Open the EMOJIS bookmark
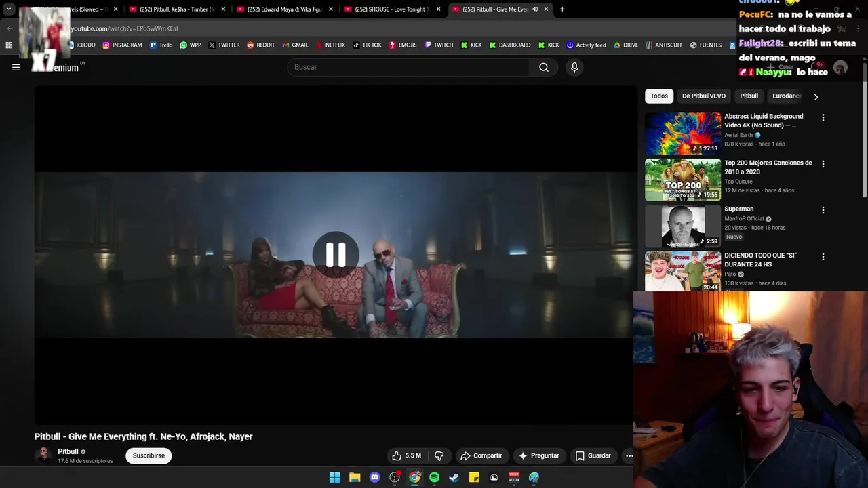This screenshot has width=868, height=488. (403, 45)
